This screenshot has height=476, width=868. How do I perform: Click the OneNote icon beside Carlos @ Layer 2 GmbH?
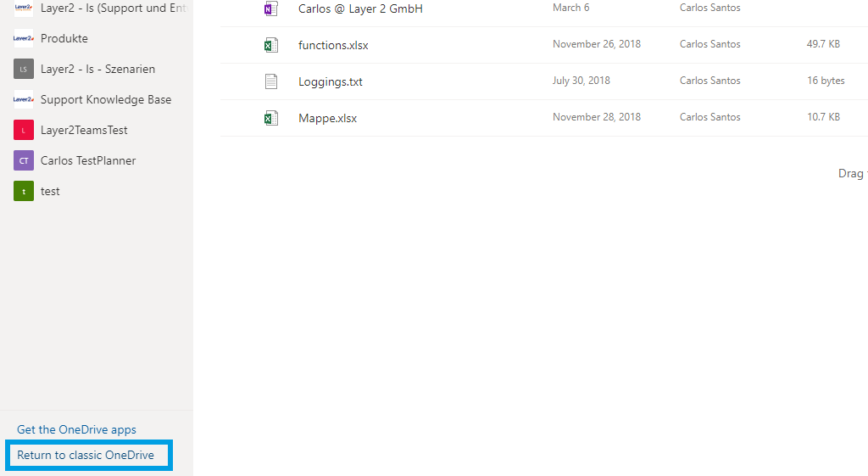[270, 8]
